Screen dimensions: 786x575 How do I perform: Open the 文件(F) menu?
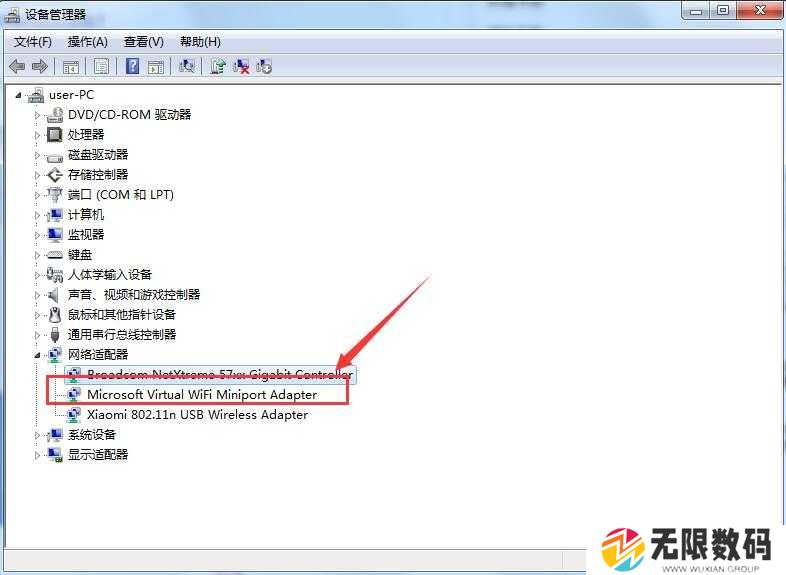(x=33, y=42)
